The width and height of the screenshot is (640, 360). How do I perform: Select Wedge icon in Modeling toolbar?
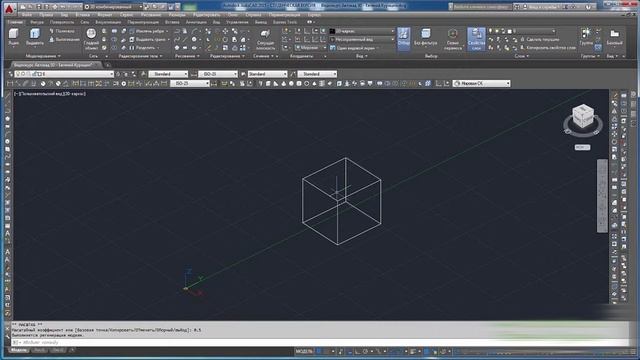click(x=276, y=83)
